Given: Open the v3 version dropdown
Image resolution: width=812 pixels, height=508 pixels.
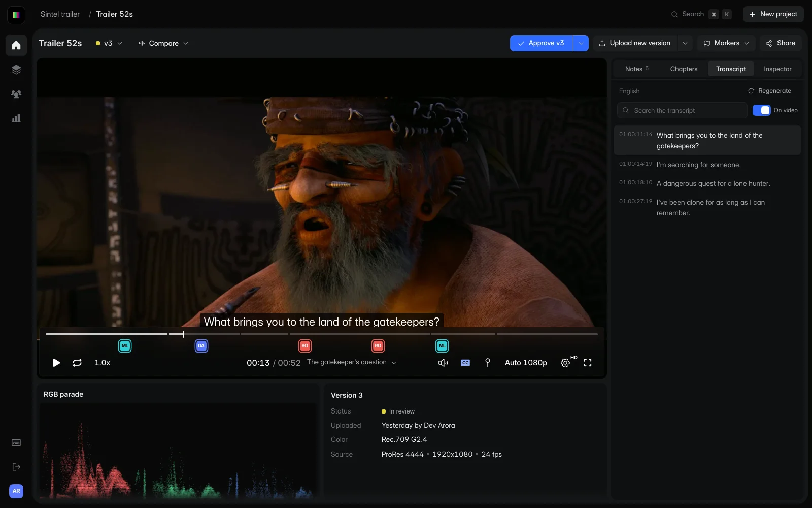Looking at the screenshot, I should 109,43.
